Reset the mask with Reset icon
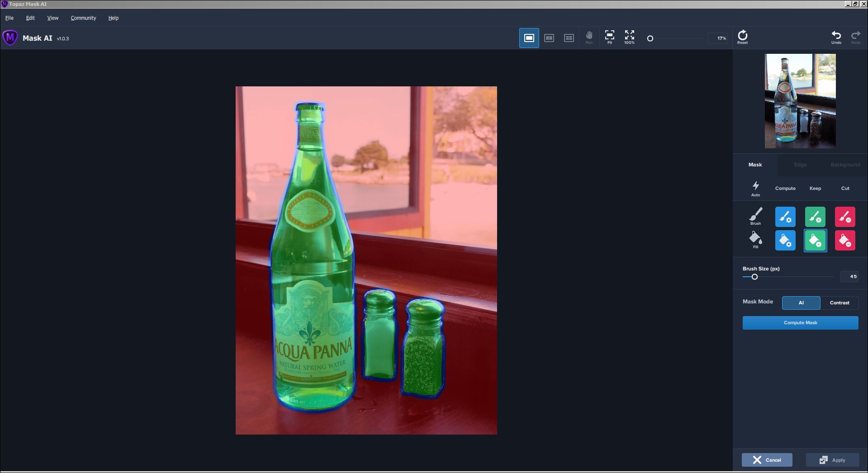Viewport: 868px width, 473px height. (x=742, y=37)
